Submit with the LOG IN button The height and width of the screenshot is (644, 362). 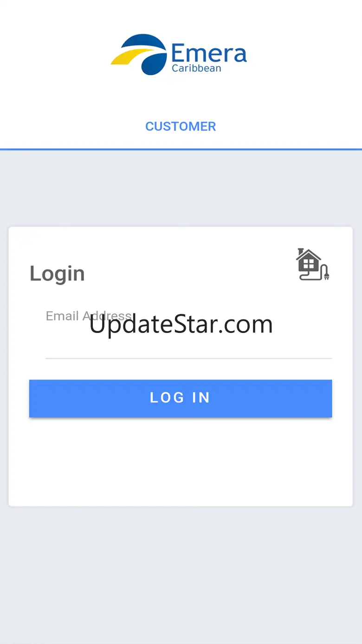pos(181,398)
